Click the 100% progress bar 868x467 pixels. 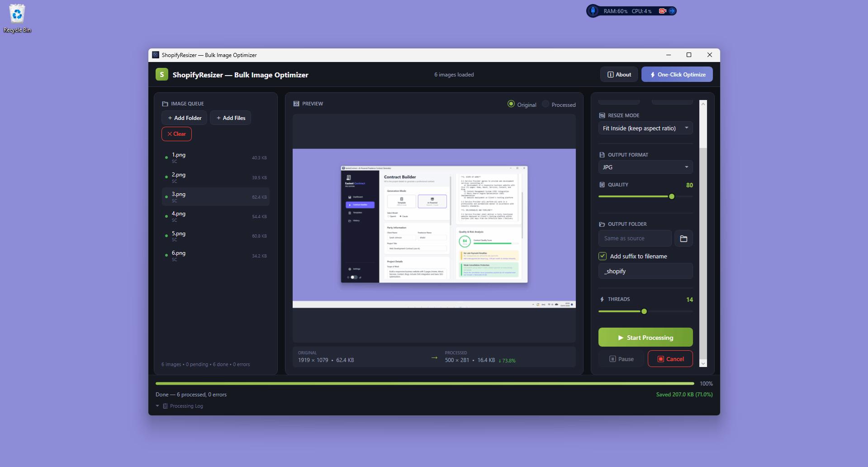click(x=425, y=383)
